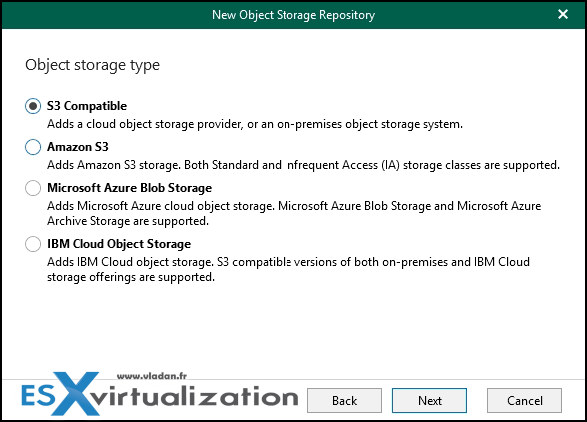Image resolution: width=587 pixels, height=422 pixels.
Task: Choose the Amazon S3 radio option
Action: tap(33, 147)
